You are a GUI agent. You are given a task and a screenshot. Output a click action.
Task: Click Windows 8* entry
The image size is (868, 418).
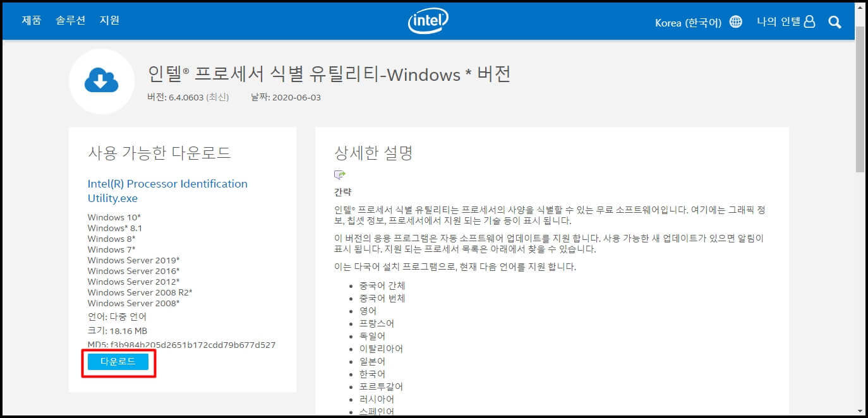tap(111, 239)
